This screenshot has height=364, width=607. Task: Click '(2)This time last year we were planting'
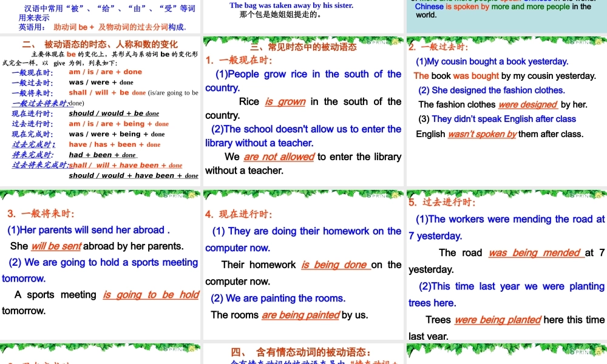click(511, 286)
